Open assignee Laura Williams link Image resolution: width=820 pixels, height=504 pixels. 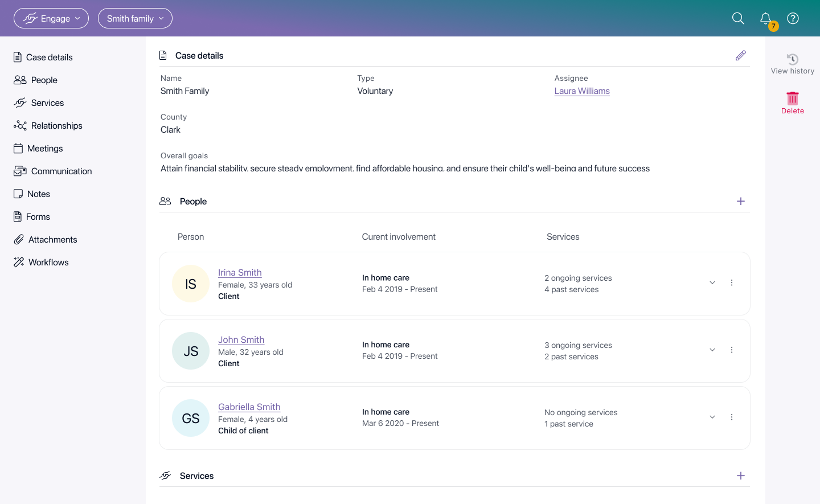(x=581, y=91)
